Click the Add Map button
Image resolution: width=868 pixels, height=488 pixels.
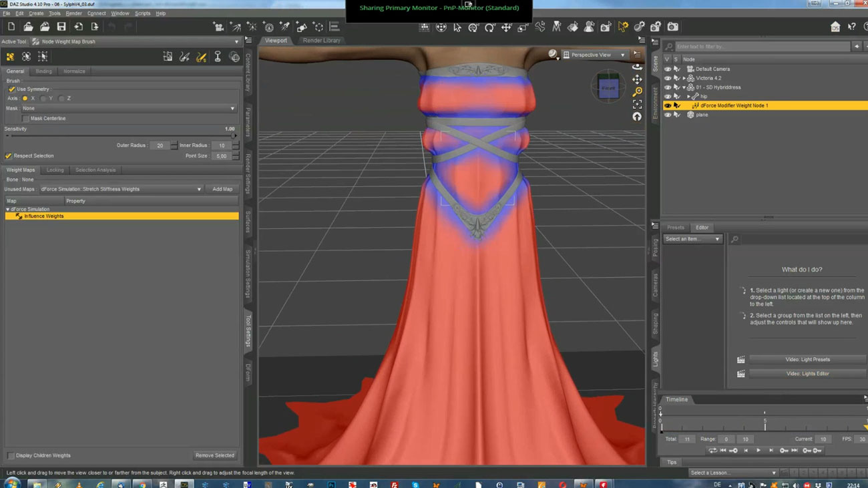tap(222, 189)
